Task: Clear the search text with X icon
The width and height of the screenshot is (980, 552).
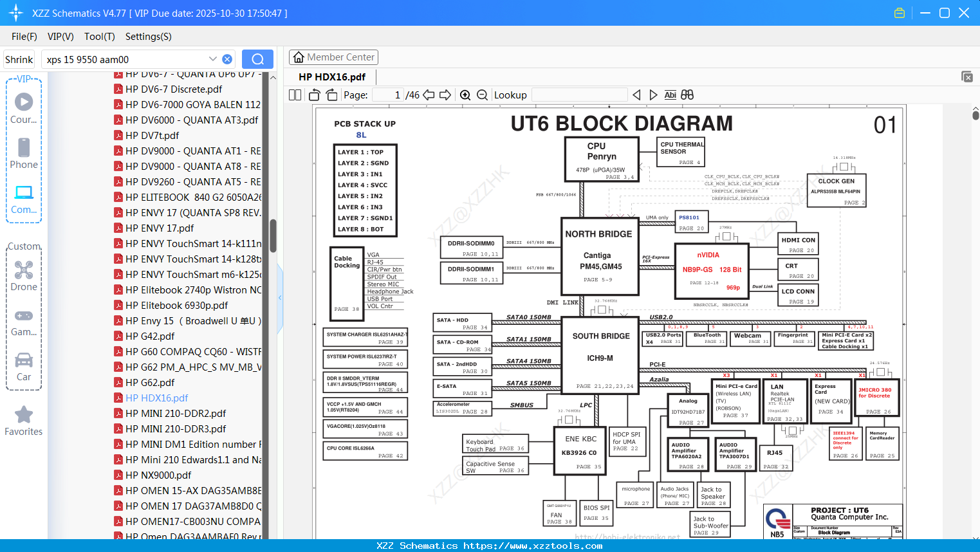Action: (227, 59)
